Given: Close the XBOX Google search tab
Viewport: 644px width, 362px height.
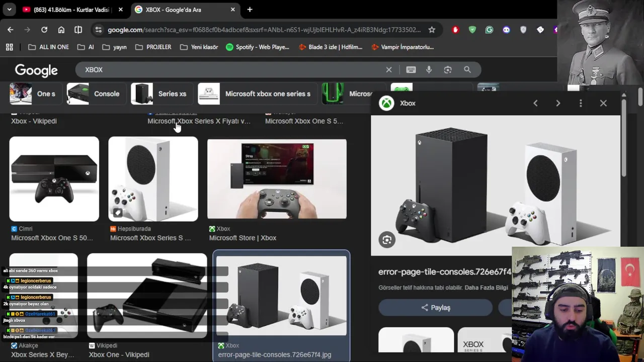Looking at the screenshot, I should tap(232, 10).
